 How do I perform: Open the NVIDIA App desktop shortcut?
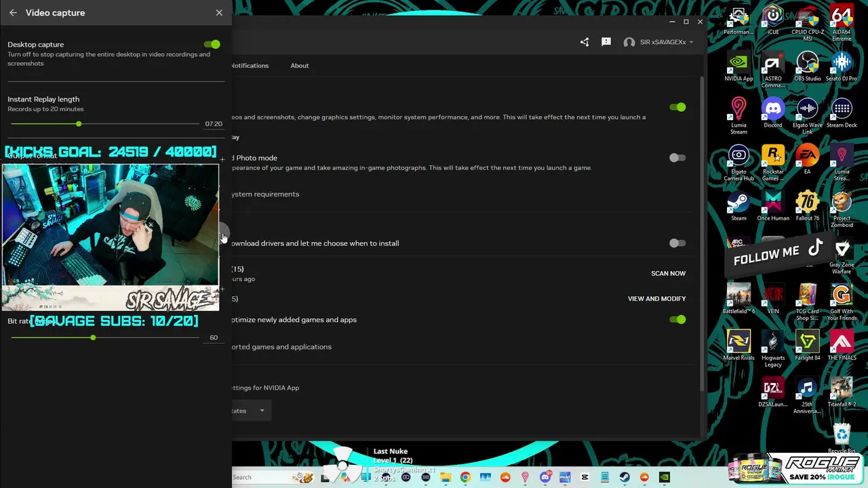738,68
